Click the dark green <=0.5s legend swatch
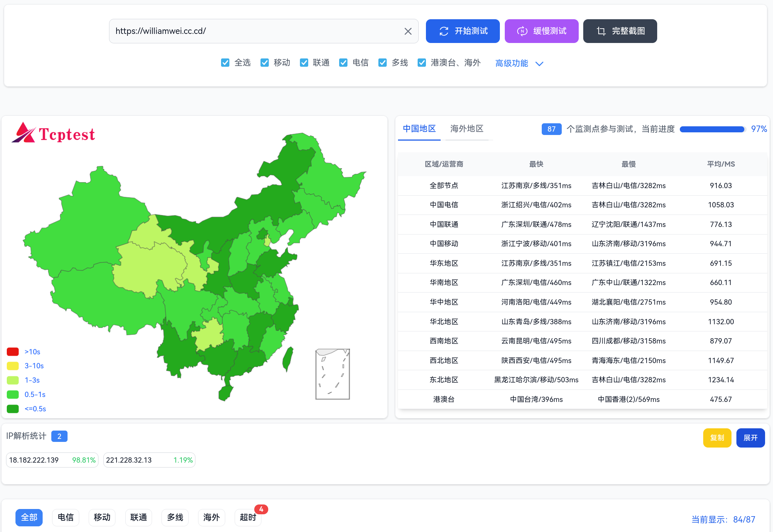This screenshot has width=773, height=532. 12,409
